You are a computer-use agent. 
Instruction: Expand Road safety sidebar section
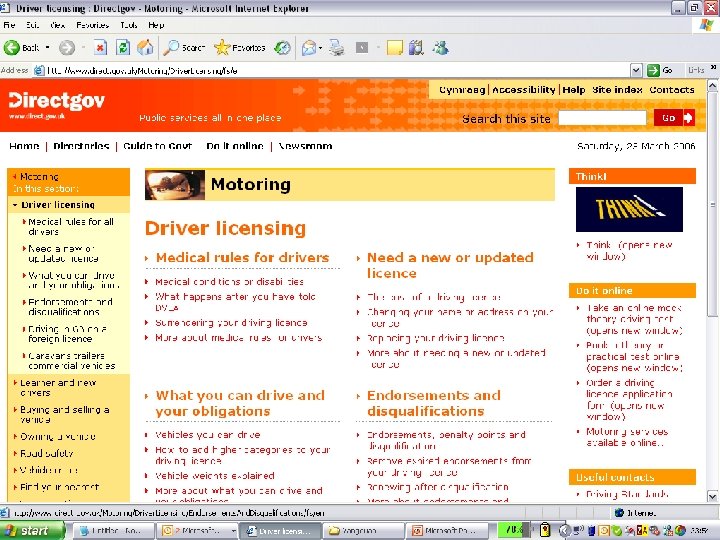(x=15, y=453)
